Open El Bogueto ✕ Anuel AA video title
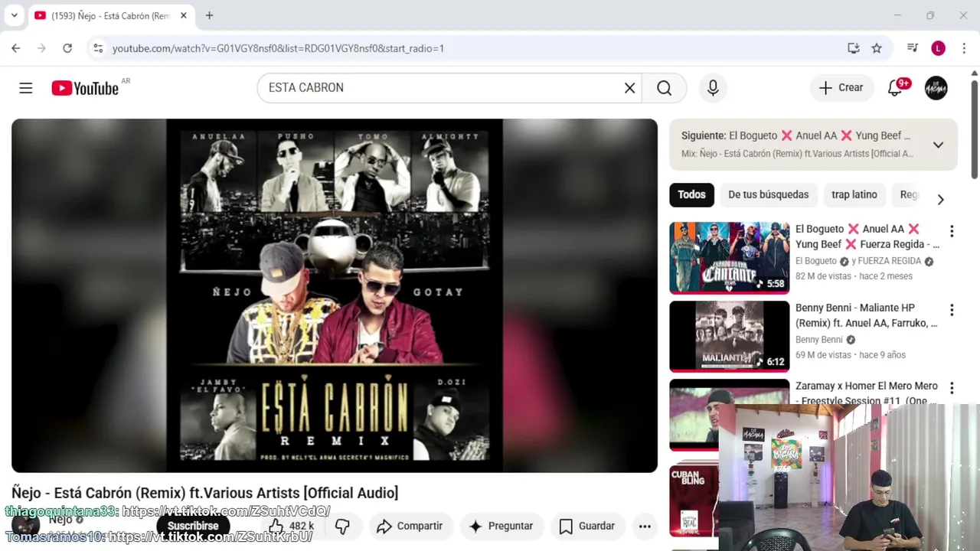 coord(867,236)
